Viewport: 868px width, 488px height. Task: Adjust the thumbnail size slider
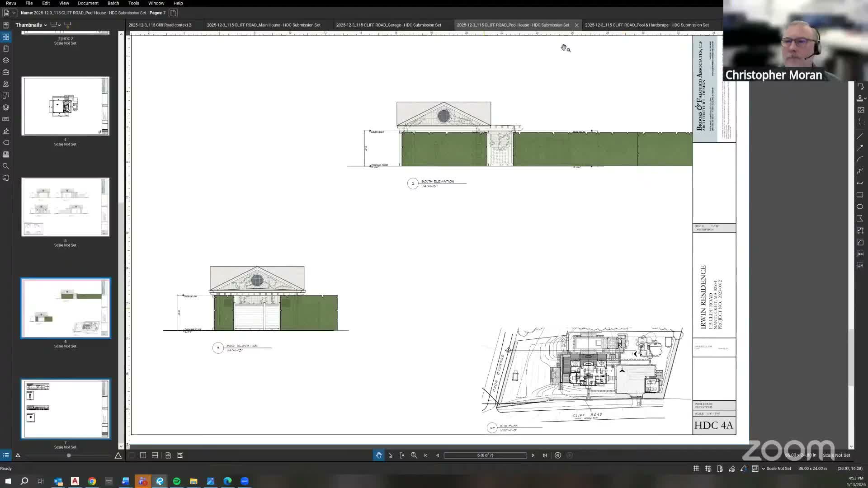68,455
